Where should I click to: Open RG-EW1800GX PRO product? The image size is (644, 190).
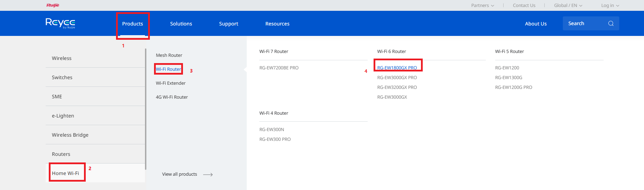(397, 68)
